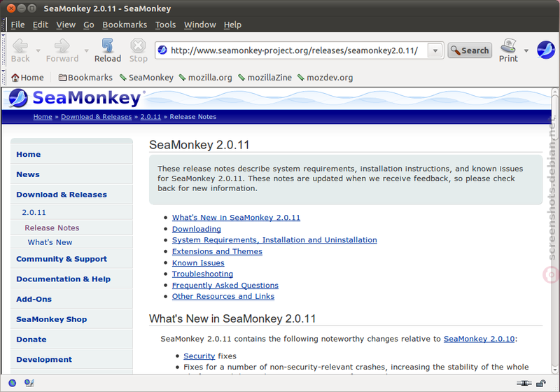This screenshot has width=560, height=392.
Task: Click the SeaMonkey throbber logo in toolbar
Action: point(546,50)
